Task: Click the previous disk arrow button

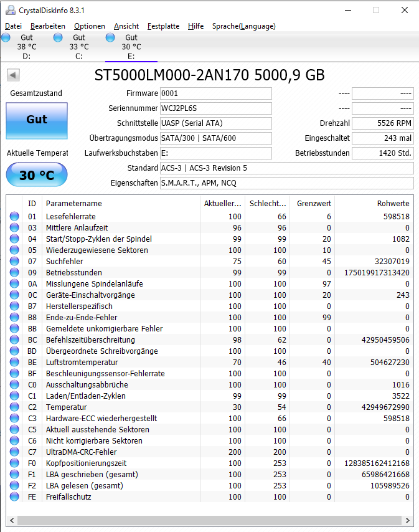Action: coord(13,75)
